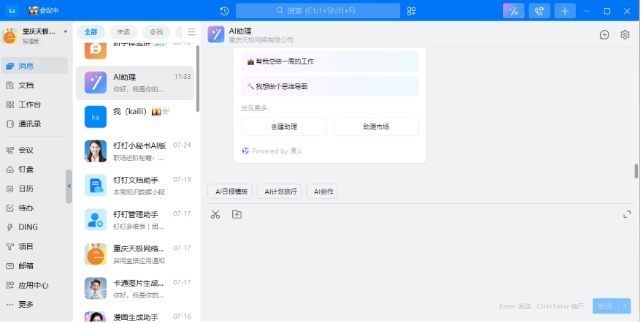Viewport: 644px width, 323px height.
Task: Collapse the sidebar with arrow handle
Action: click(x=69, y=186)
